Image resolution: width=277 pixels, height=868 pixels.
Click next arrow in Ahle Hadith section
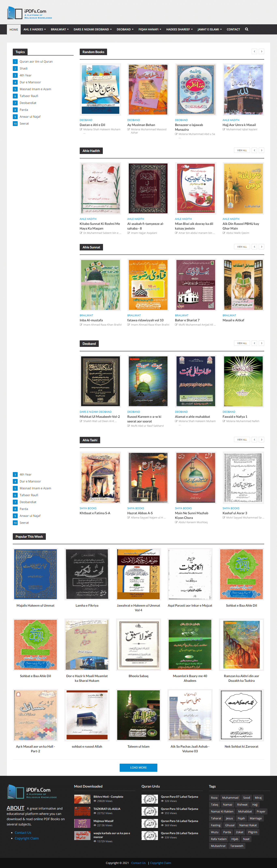click(261, 150)
